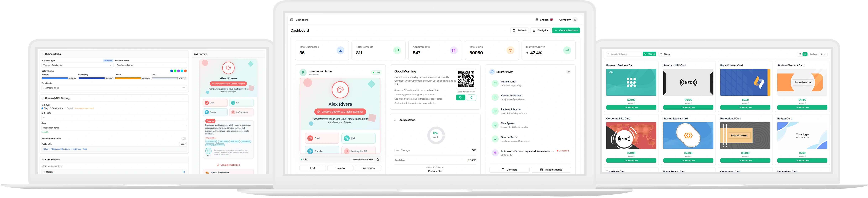
Task: Select the Domain URL type radio
Action: 65,108
